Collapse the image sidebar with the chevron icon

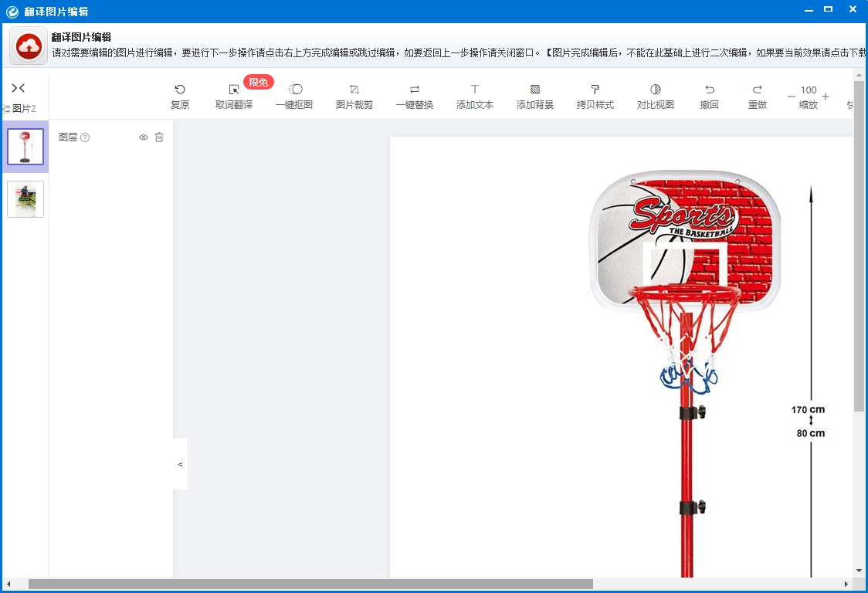click(19, 88)
